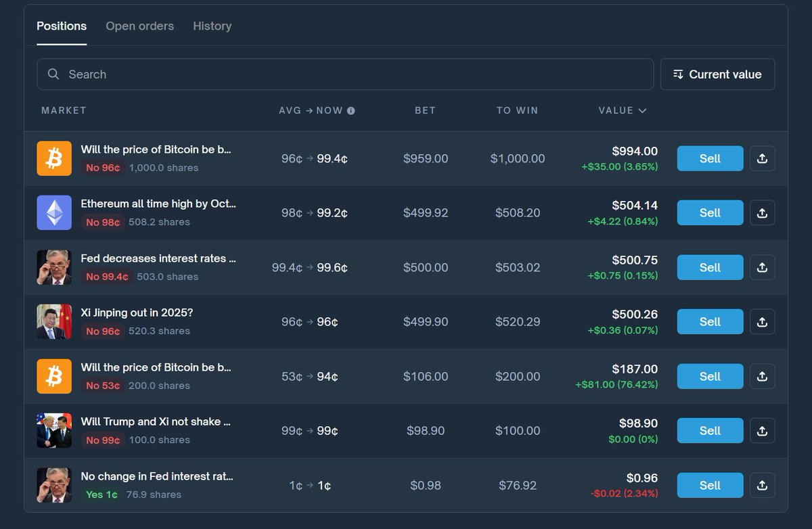This screenshot has height=529, width=812.
Task: Switch to the Positions tab
Action: [x=62, y=26]
